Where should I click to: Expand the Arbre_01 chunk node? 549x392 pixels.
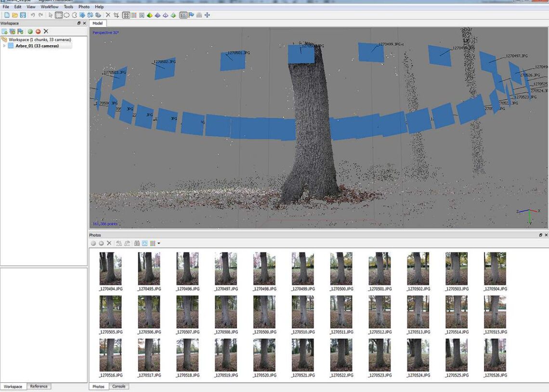(4, 46)
